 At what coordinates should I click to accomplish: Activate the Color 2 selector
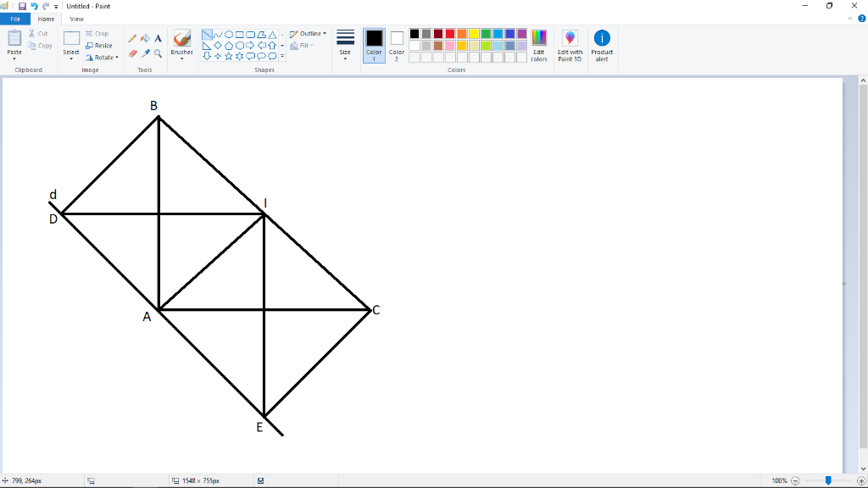coord(397,46)
